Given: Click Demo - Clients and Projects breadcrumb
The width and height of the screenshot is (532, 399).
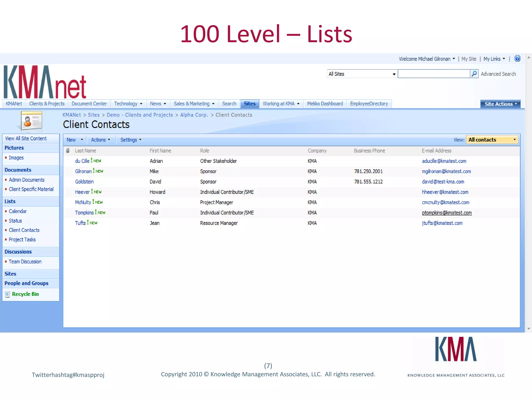Looking at the screenshot, I should coord(140,115).
